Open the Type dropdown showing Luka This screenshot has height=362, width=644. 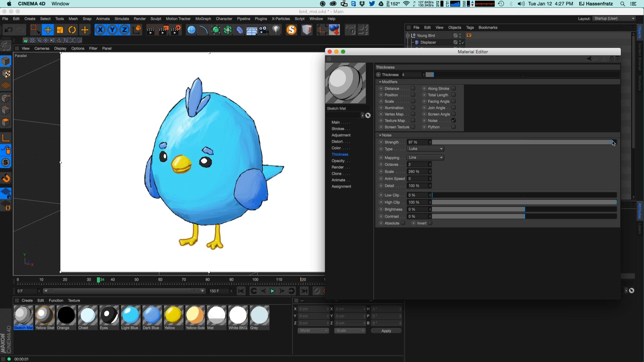(425, 149)
